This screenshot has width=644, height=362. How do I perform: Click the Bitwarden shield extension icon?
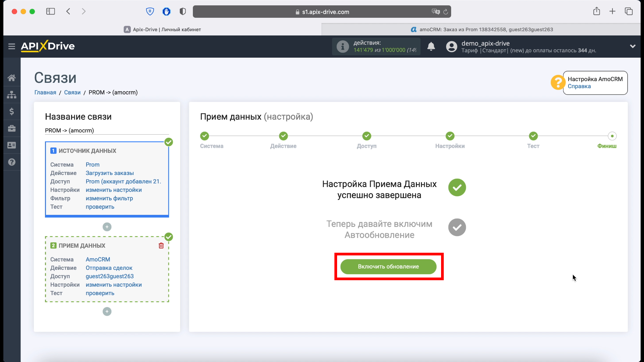pos(150,11)
